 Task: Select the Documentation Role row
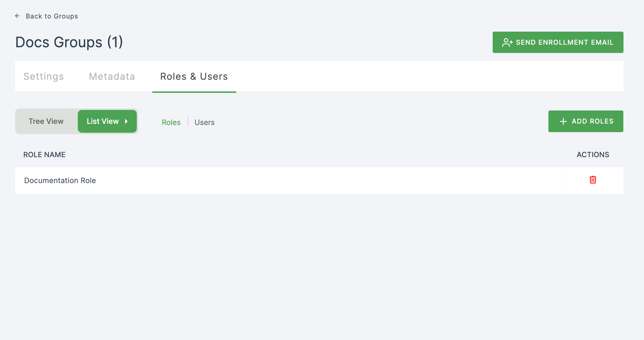point(319,181)
